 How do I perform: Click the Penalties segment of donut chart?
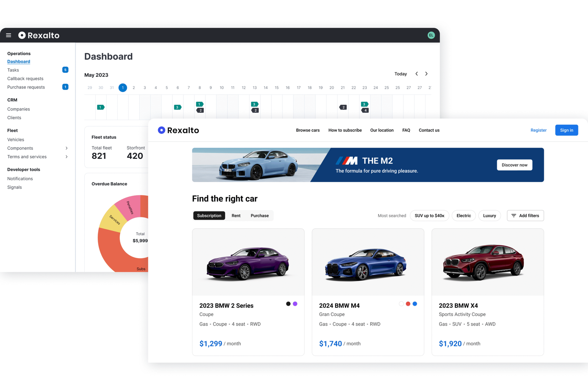click(x=130, y=207)
